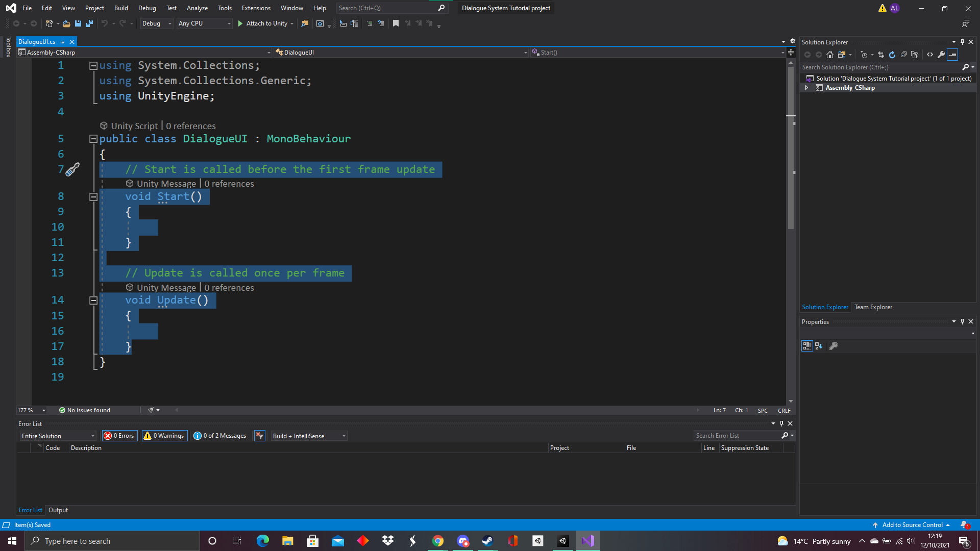Refresh the Solution Explorer
Viewport: 980px width, 551px height.
tap(892, 55)
